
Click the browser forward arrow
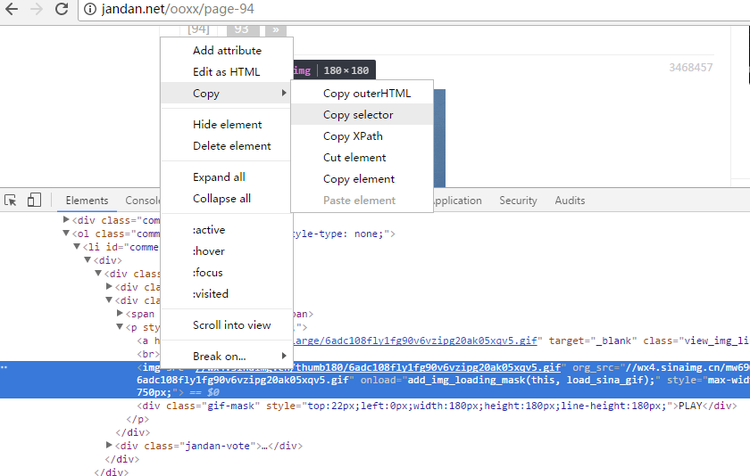(x=37, y=9)
